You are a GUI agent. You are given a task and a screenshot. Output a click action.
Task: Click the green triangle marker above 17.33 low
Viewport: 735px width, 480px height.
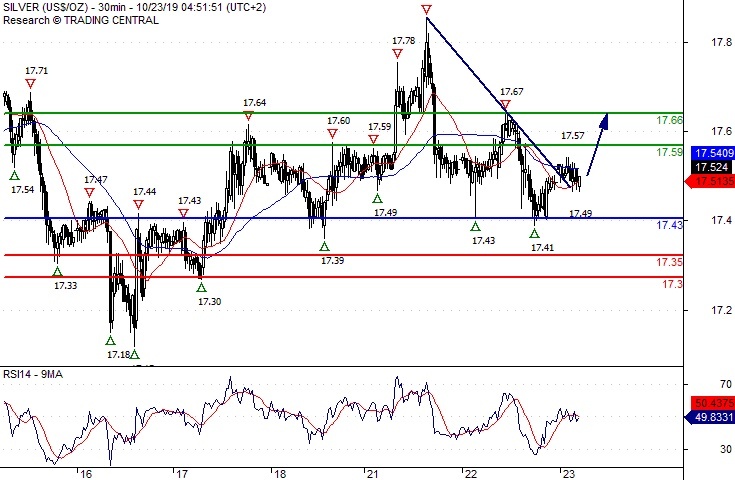[x=57, y=272]
